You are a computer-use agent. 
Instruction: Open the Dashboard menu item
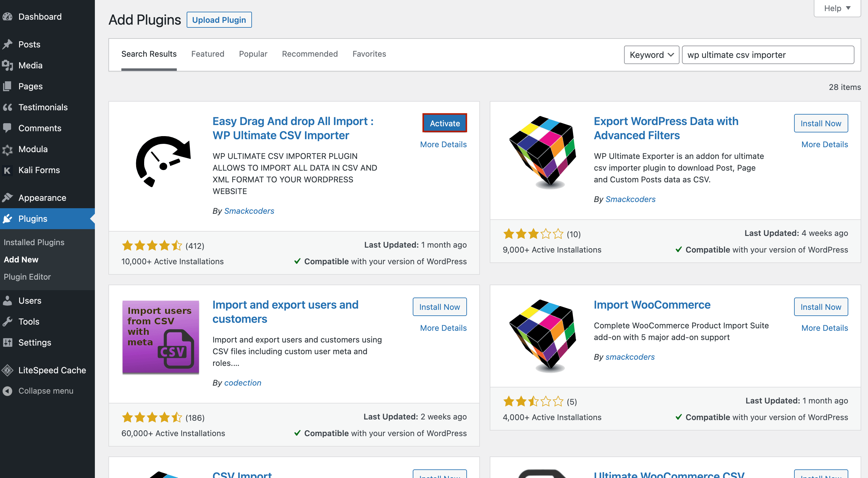(x=47, y=17)
